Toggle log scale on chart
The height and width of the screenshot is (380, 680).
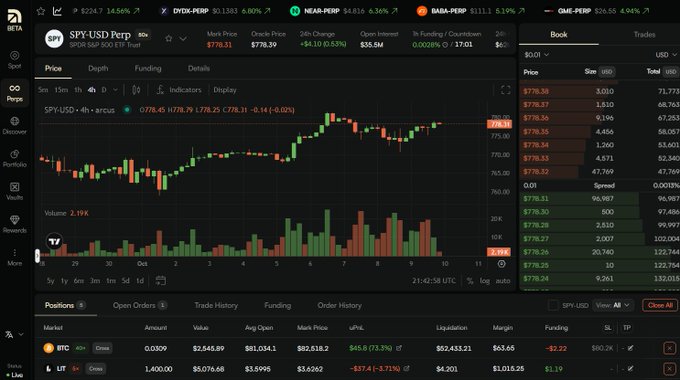click(x=484, y=281)
